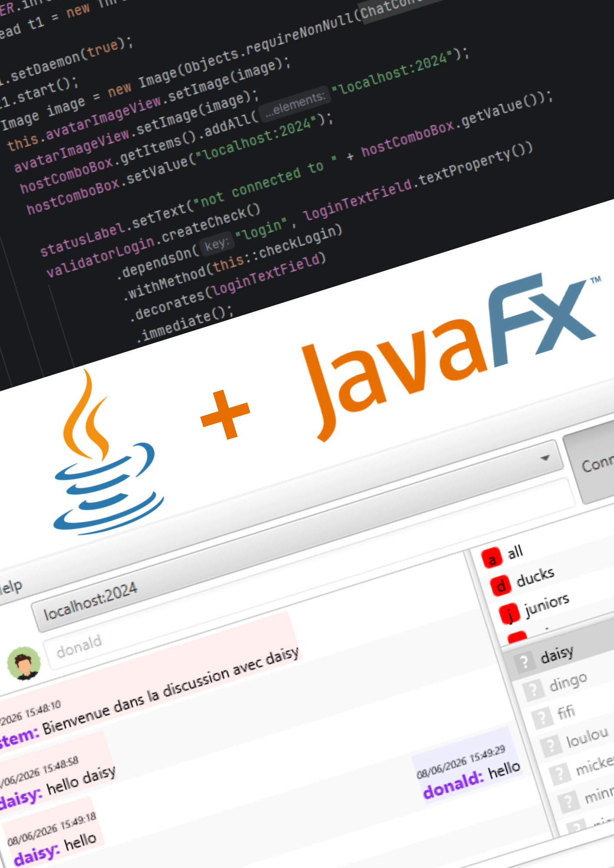Image resolution: width=614 pixels, height=868 pixels.
Task: Select the juniors group entry
Action: pyautogui.click(x=547, y=605)
